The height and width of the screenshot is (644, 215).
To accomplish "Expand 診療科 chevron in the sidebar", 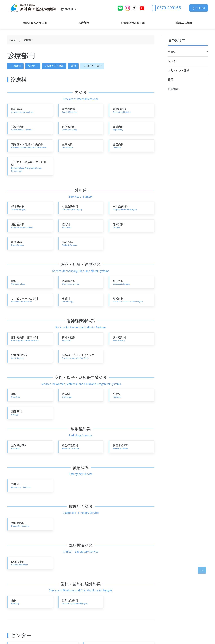I will 207,52.
